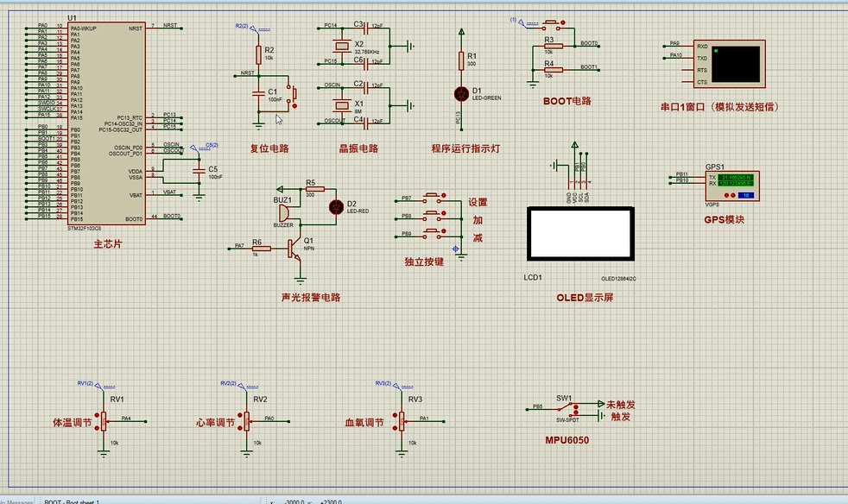The width and height of the screenshot is (848, 504).
Task: Click the BOOT电路 label
Action: click(566, 101)
